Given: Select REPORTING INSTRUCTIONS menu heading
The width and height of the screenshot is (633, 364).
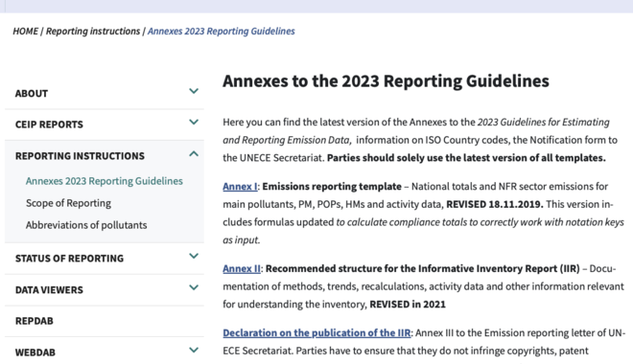Looking at the screenshot, I should click(80, 156).
